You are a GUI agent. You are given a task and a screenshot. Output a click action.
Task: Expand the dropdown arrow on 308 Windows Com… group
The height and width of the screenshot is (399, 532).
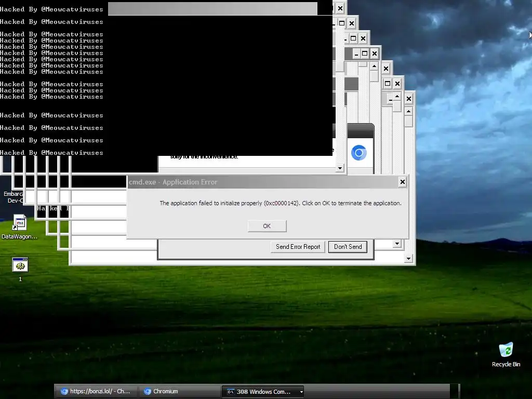pyautogui.click(x=301, y=392)
